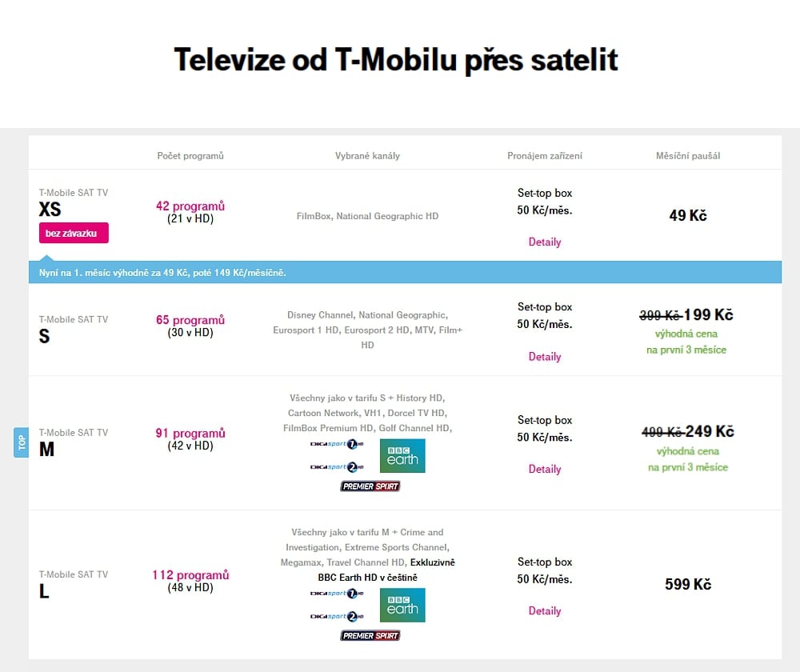Viewport: 800px width, 672px height.
Task: Click the bez závazku badge under T-Mobile SAT TV XS
Action: pos(74,232)
